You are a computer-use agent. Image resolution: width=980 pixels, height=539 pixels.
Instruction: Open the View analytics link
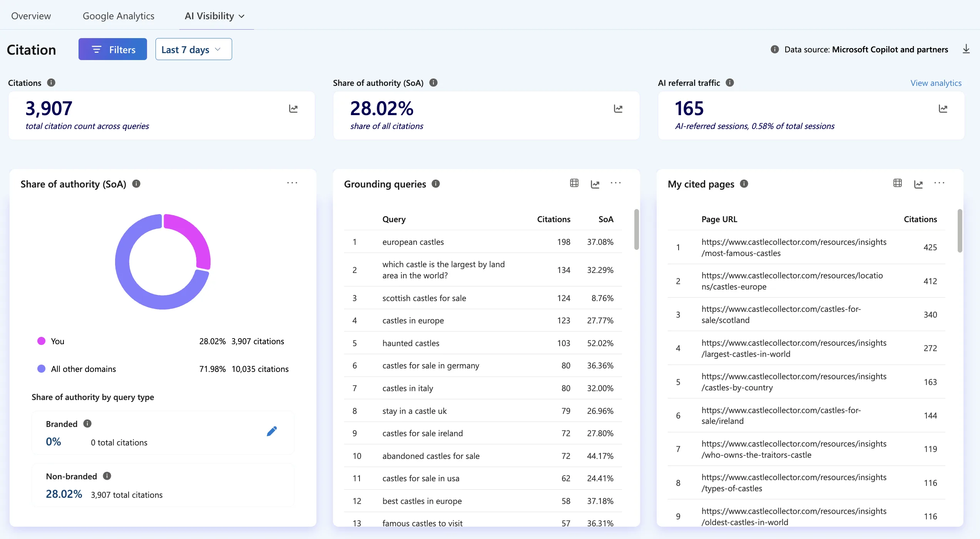(x=936, y=83)
